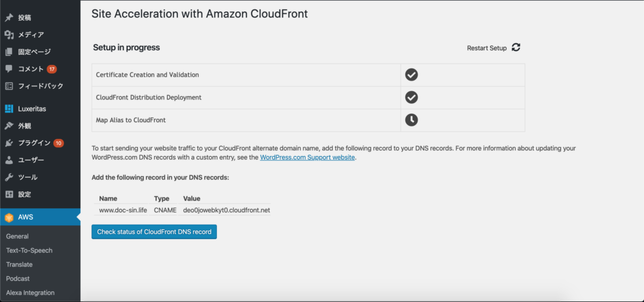Click the Users (ユーザー) person icon

9,160
